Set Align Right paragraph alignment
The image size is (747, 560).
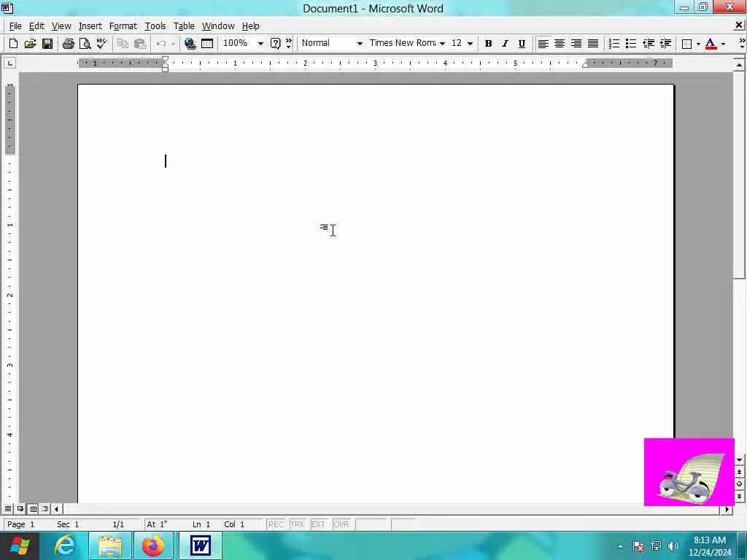(x=576, y=44)
